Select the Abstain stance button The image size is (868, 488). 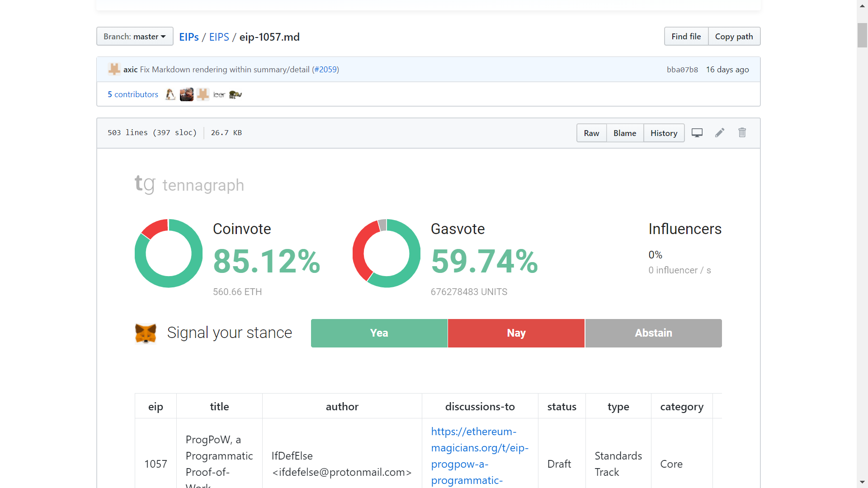653,333
